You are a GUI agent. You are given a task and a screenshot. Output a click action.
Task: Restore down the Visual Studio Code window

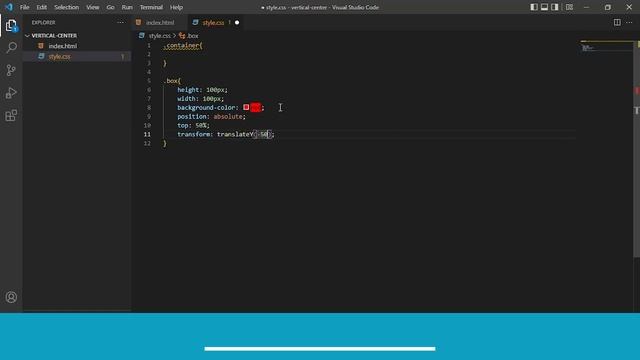[x=608, y=7]
